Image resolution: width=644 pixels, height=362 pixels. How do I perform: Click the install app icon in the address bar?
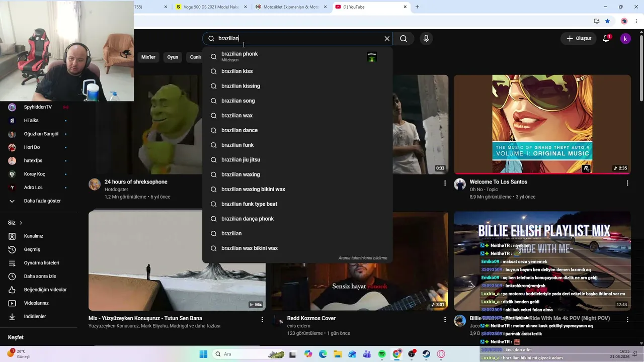(596, 21)
